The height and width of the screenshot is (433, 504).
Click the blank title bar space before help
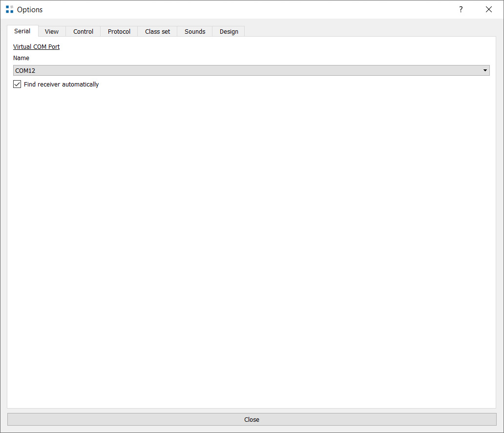(244, 9)
